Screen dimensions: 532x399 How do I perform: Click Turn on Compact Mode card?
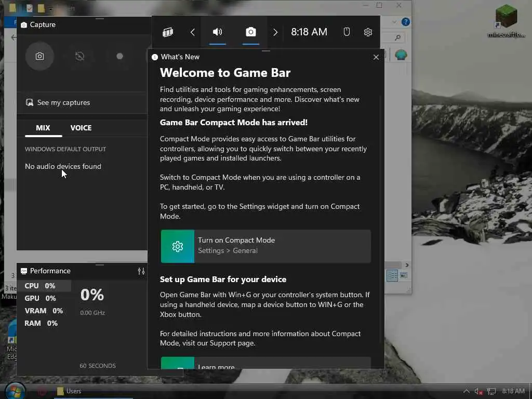coord(265,246)
